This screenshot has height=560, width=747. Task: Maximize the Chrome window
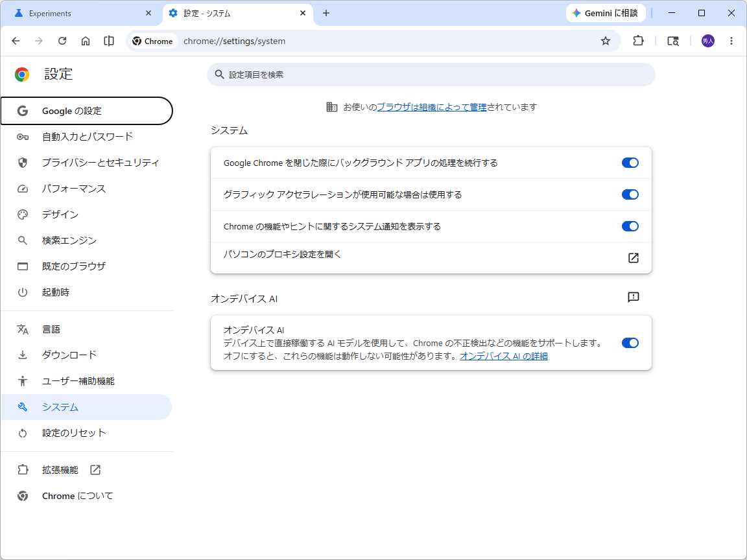tap(701, 14)
